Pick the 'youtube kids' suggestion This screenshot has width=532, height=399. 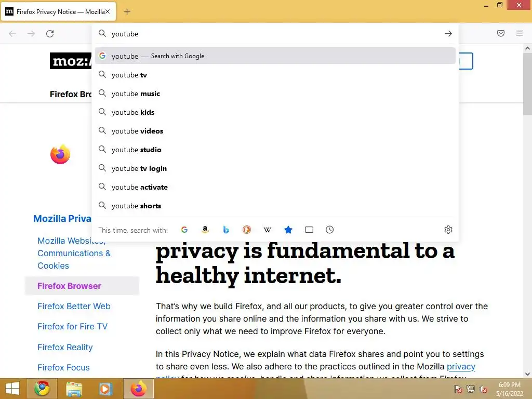(275, 112)
